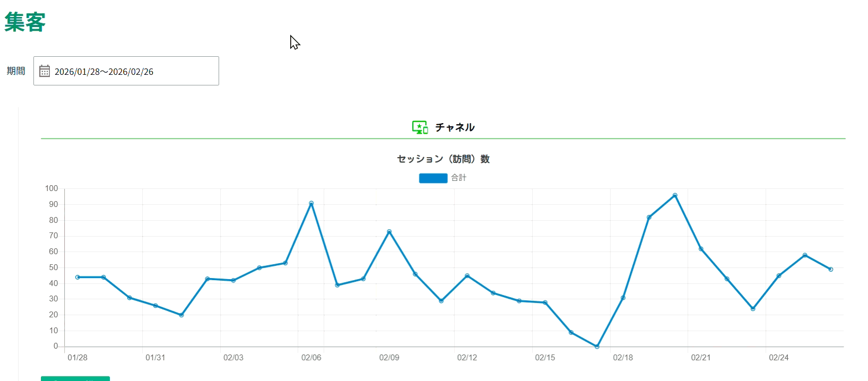868x381 pixels.
Task: Open the 期間 date range picker
Action: [126, 71]
